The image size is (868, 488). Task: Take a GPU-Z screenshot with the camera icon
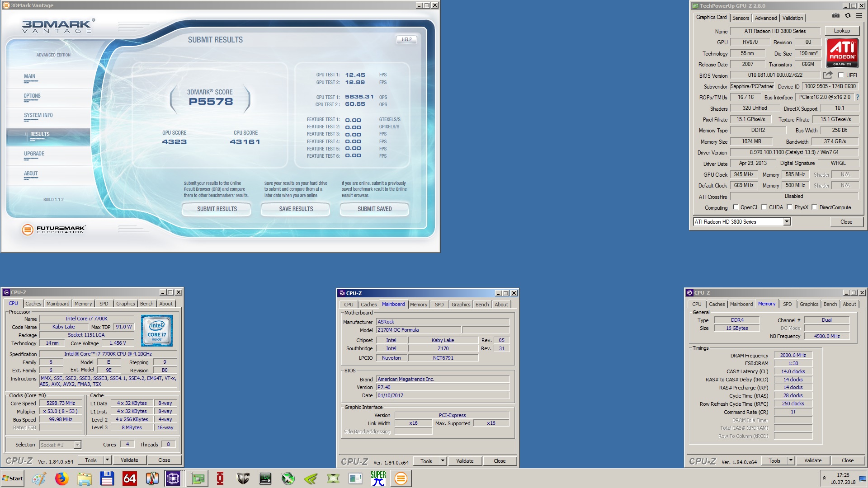[x=836, y=16]
